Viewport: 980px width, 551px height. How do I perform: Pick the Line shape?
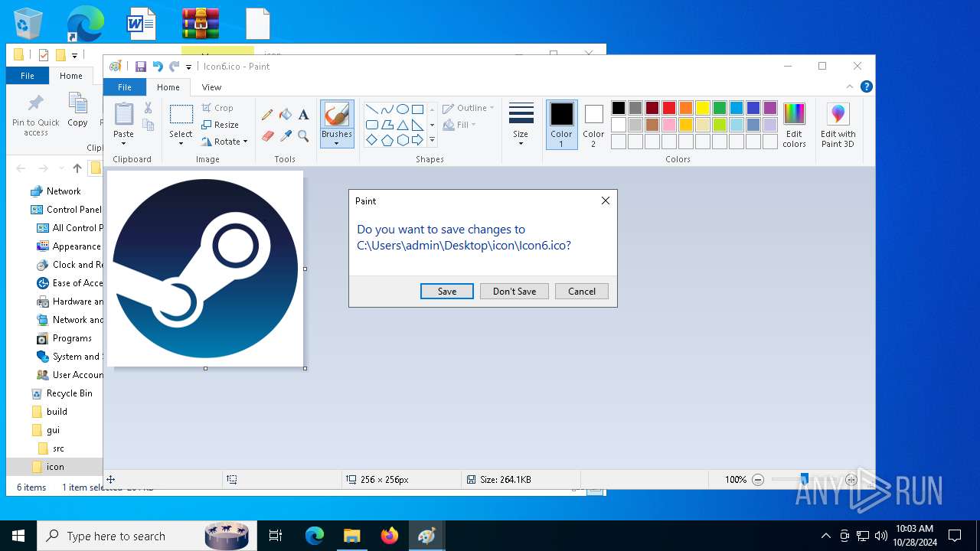(371, 109)
